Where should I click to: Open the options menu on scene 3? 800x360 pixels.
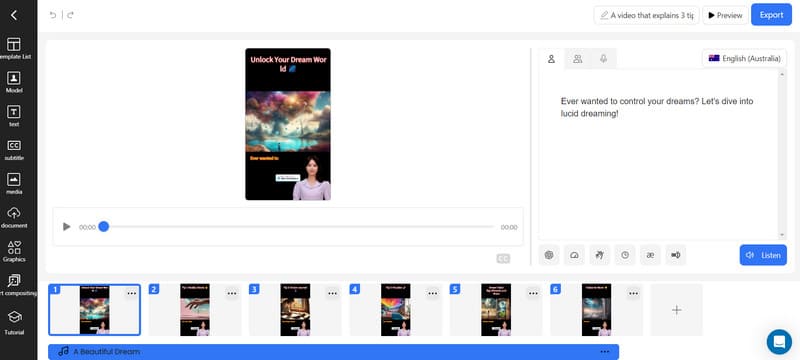(x=332, y=293)
